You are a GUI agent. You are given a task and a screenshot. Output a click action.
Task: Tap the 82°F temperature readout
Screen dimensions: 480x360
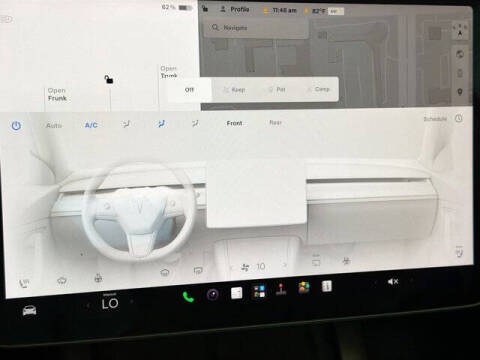318,11
